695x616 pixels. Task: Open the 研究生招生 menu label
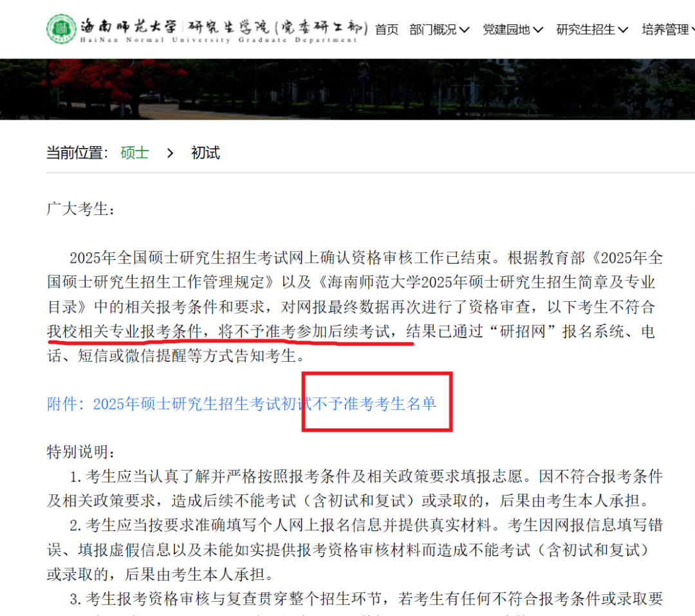point(586,30)
